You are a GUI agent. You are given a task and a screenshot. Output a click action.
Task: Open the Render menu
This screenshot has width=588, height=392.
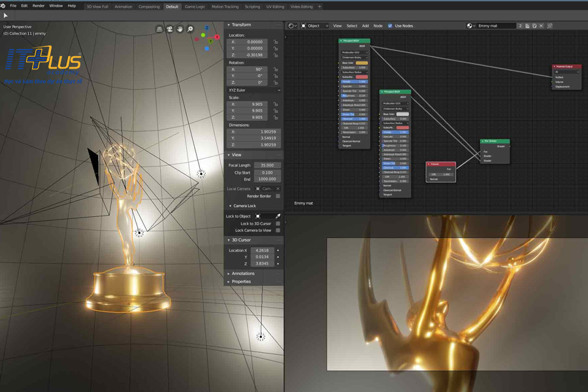(x=39, y=6)
